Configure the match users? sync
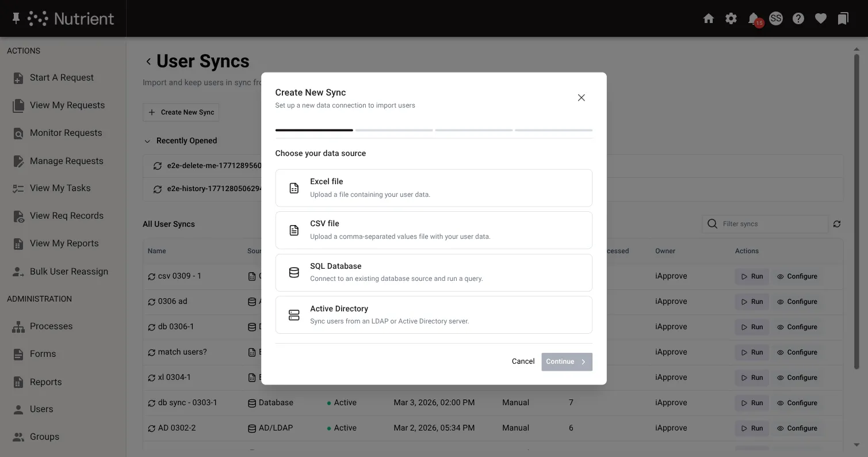The image size is (868, 457). click(797, 352)
